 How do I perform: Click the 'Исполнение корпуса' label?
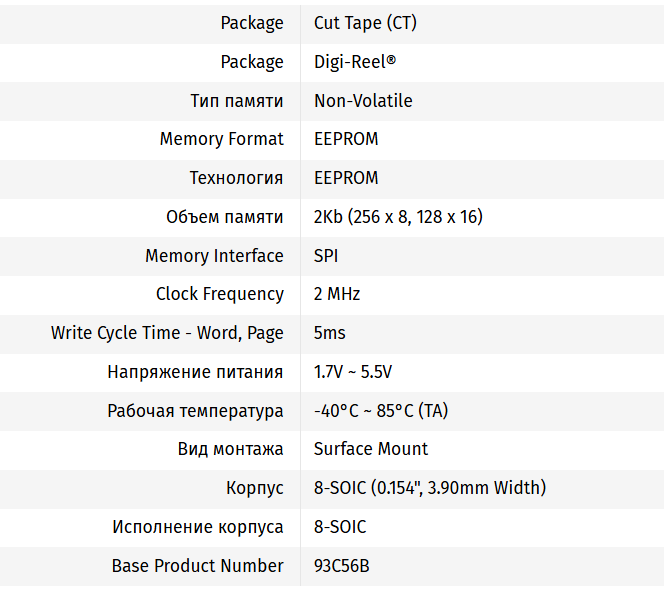coord(198,527)
